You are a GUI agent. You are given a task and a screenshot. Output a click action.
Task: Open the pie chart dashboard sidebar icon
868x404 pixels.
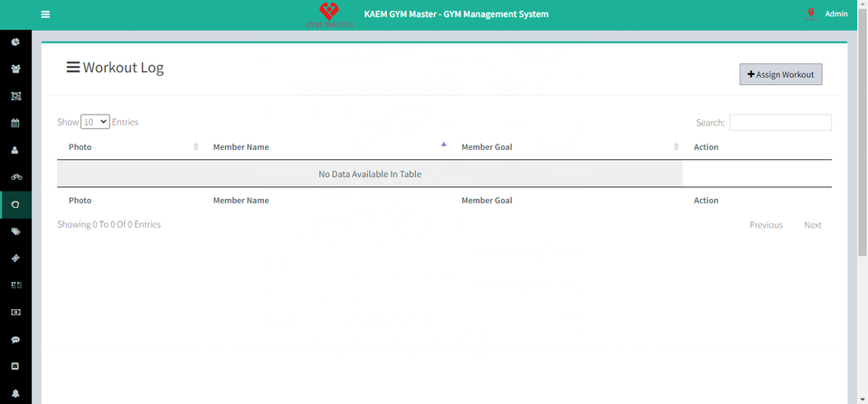[x=15, y=42]
